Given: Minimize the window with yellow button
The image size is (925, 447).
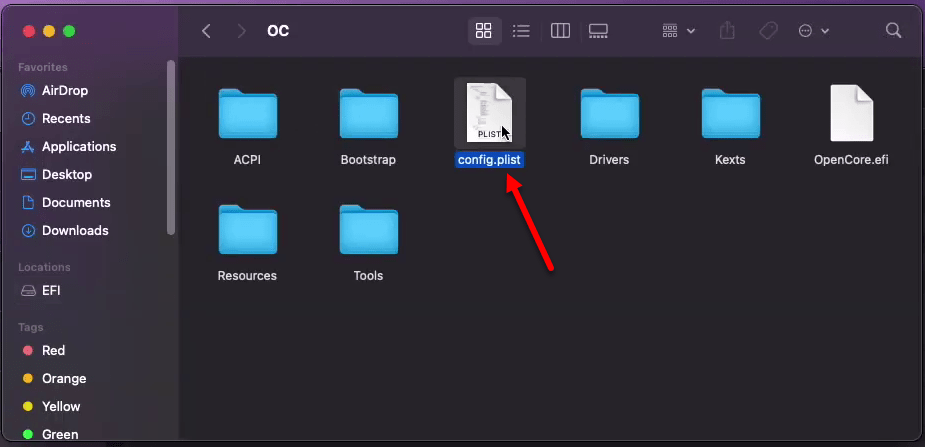Looking at the screenshot, I should point(49,31).
